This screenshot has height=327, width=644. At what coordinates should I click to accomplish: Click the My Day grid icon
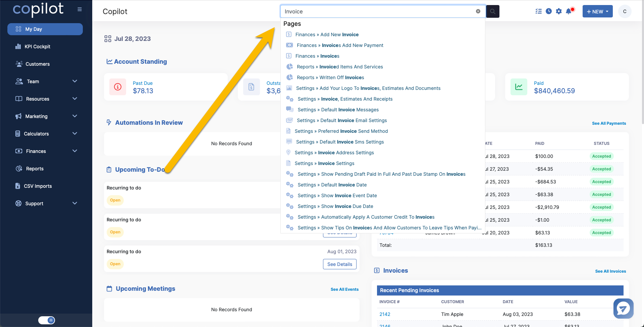point(18,29)
